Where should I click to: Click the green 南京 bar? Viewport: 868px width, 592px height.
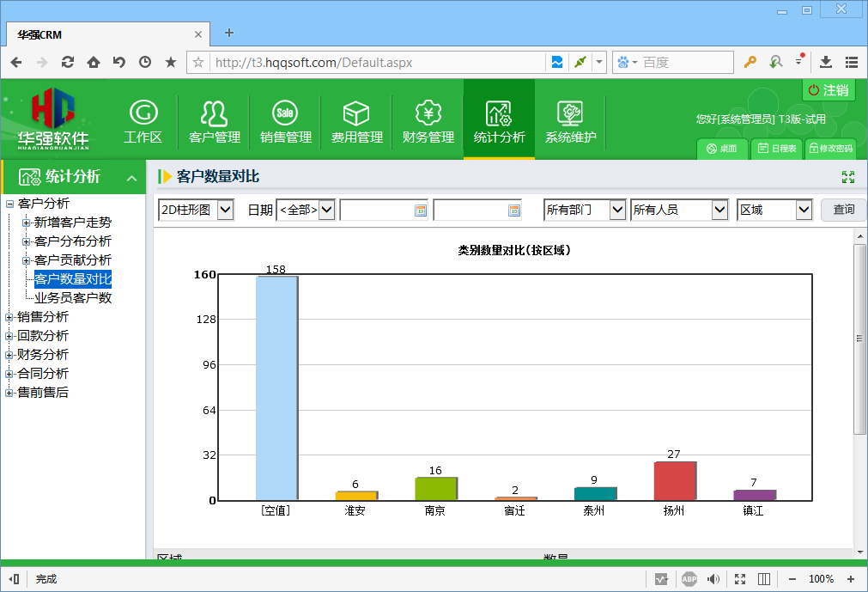pos(436,489)
